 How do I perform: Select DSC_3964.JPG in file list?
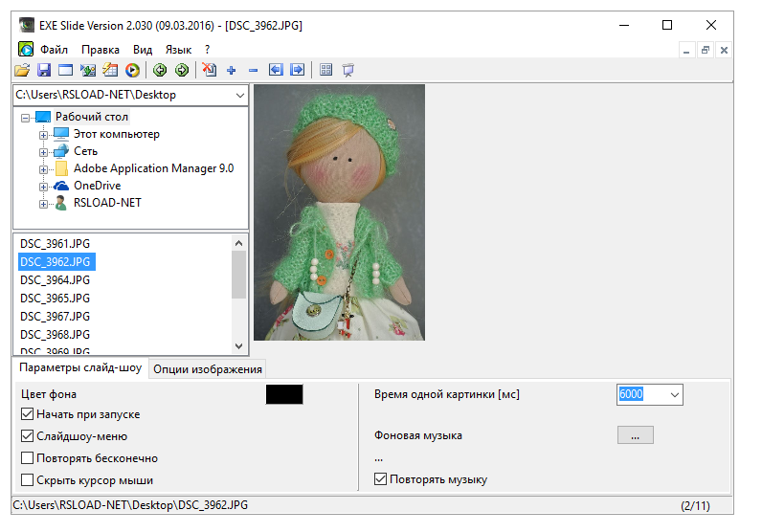tap(55, 280)
